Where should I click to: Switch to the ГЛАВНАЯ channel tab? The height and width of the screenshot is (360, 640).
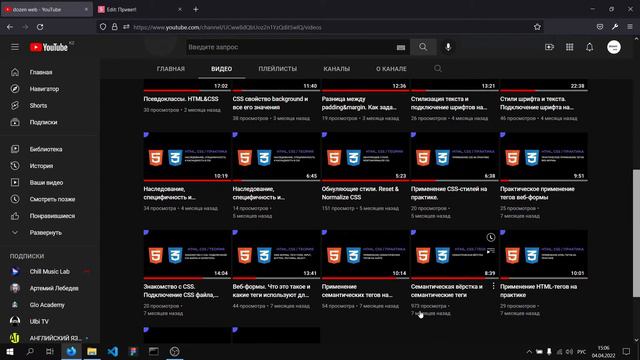(x=171, y=69)
